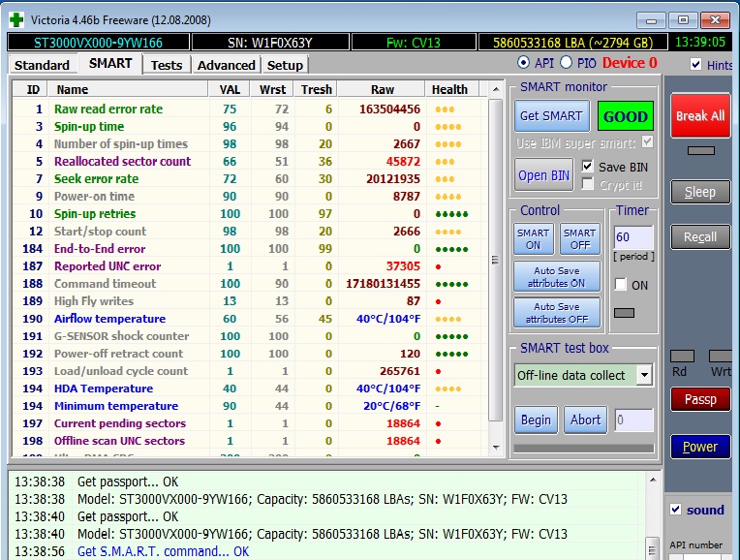Click the SMART OFF button
Screen dimensions: 740x560
point(580,239)
